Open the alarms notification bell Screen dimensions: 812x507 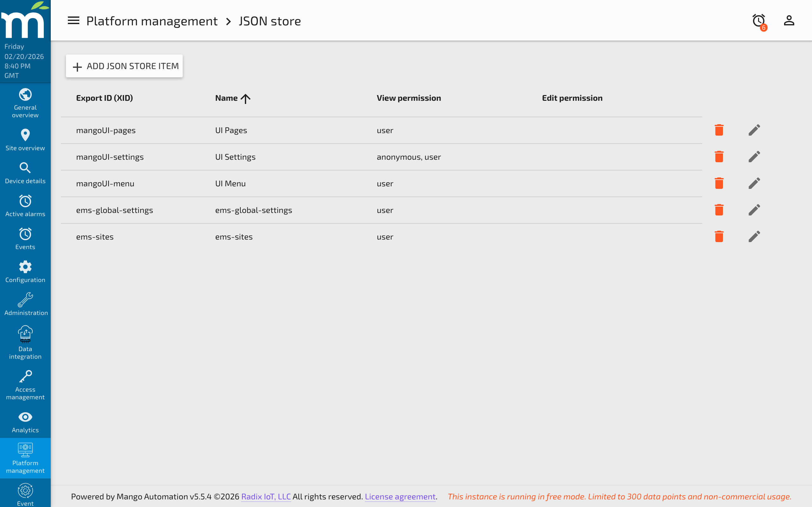click(759, 21)
